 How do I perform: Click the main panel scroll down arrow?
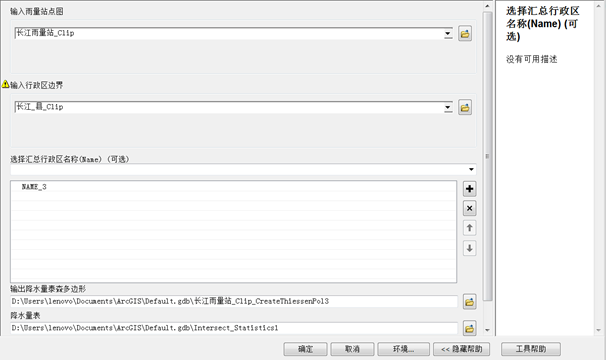point(487,330)
